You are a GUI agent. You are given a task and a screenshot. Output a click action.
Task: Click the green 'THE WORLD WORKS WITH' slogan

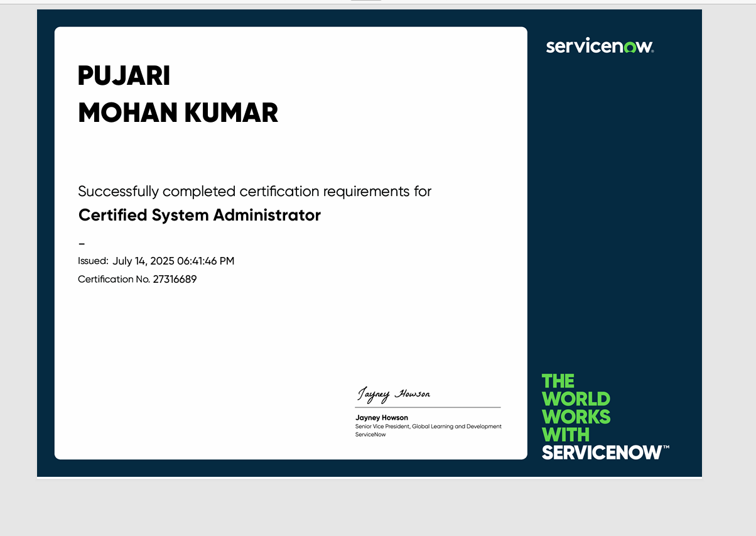[x=575, y=408]
